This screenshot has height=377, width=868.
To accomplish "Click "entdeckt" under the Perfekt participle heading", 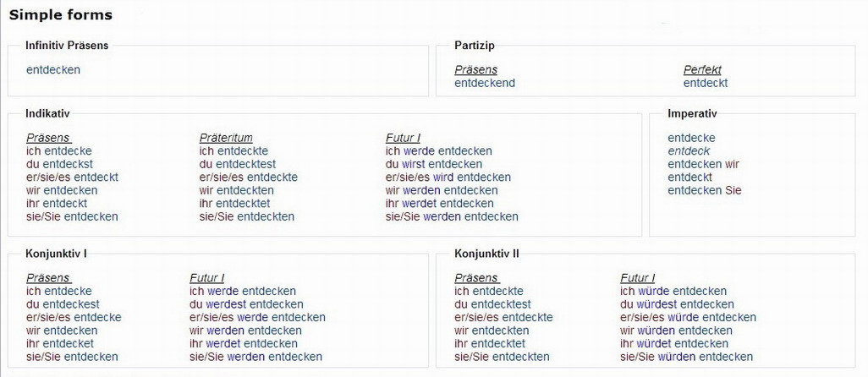I will (x=706, y=83).
